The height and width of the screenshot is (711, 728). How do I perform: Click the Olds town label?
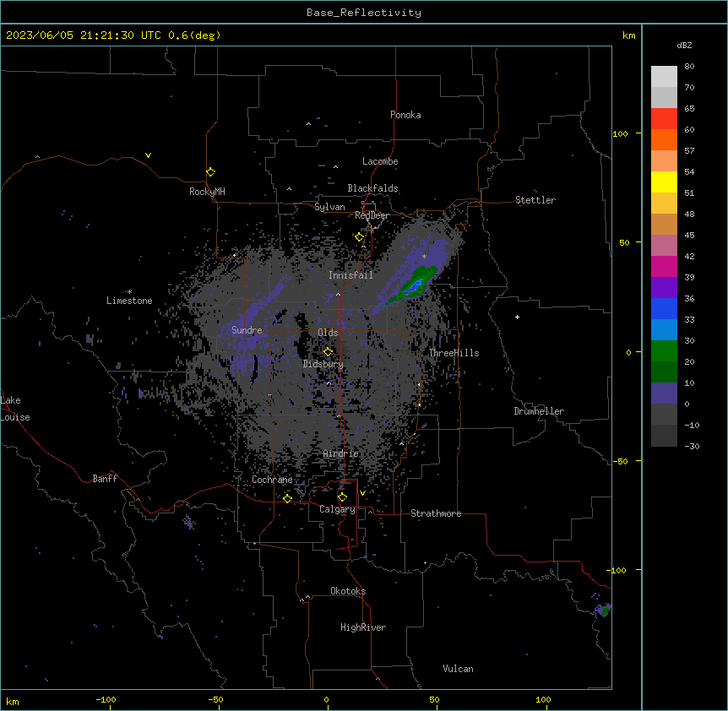(328, 333)
